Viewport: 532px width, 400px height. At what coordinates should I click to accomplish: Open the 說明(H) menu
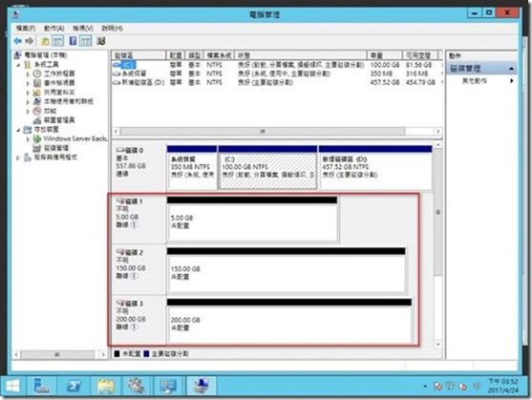(x=112, y=28)
